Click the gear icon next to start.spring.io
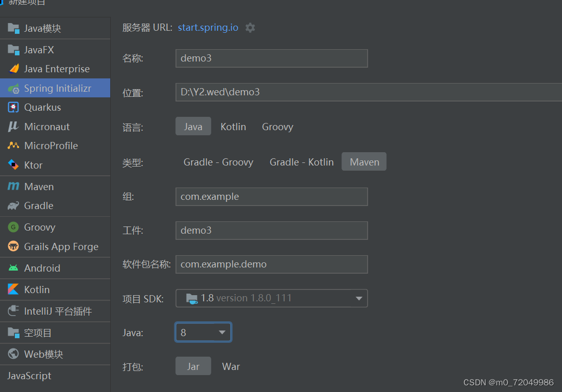This screenshot has height=392, width=562. (250, 27)
